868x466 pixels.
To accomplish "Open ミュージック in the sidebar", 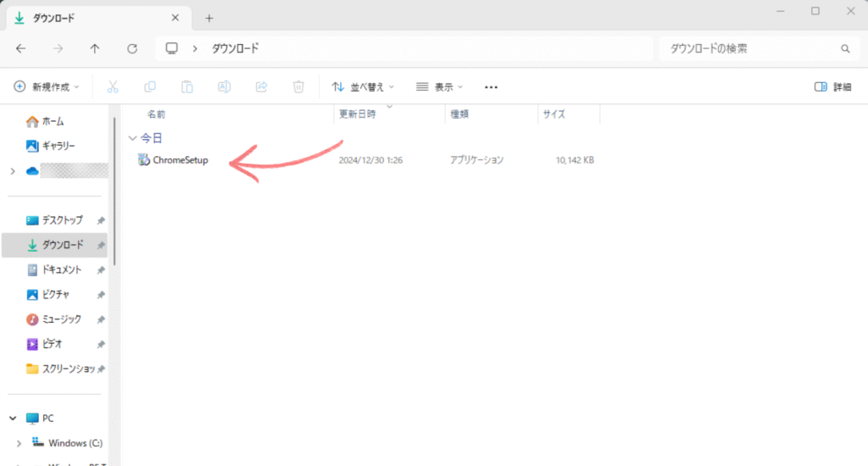I will 54,319.
